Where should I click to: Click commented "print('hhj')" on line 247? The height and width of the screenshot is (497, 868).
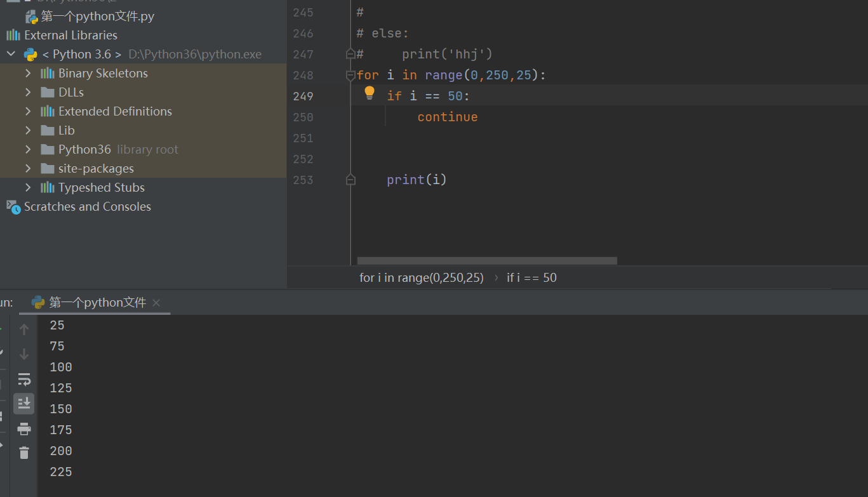coord(447,55)
